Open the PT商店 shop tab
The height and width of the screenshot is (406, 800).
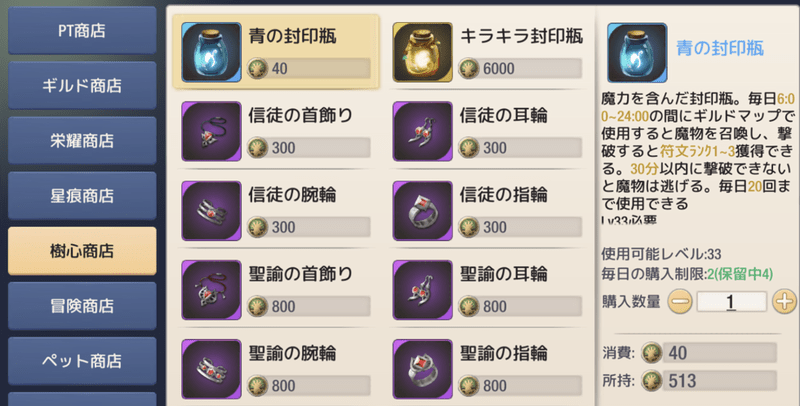click(82, 31)
